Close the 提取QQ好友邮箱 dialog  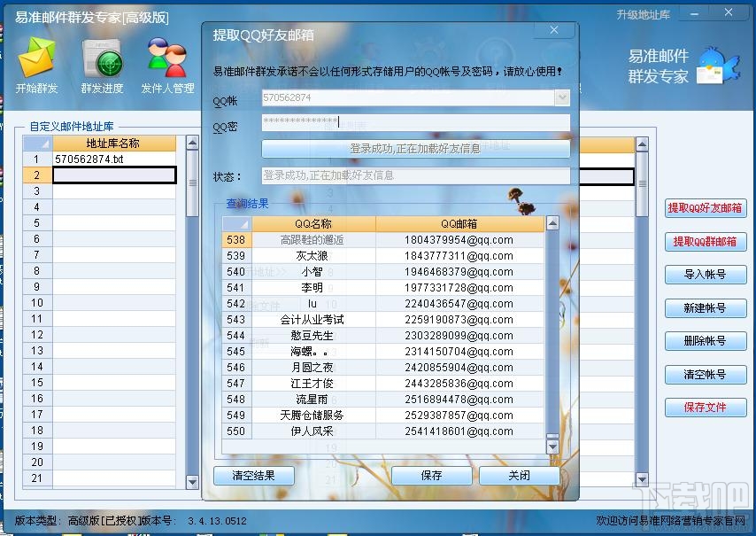pyautogui.click(x=554, y=30)
